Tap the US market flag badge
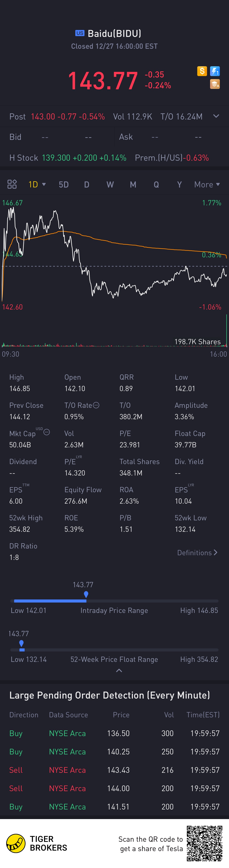Screen dimensions: 229x868 coord(80,33)
